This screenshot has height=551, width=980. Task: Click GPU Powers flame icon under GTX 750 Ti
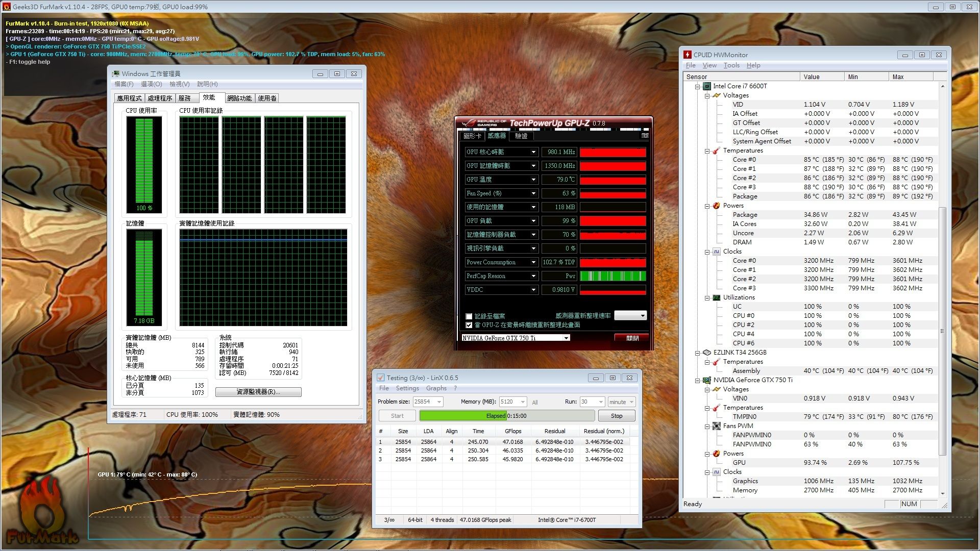[717, 454]
